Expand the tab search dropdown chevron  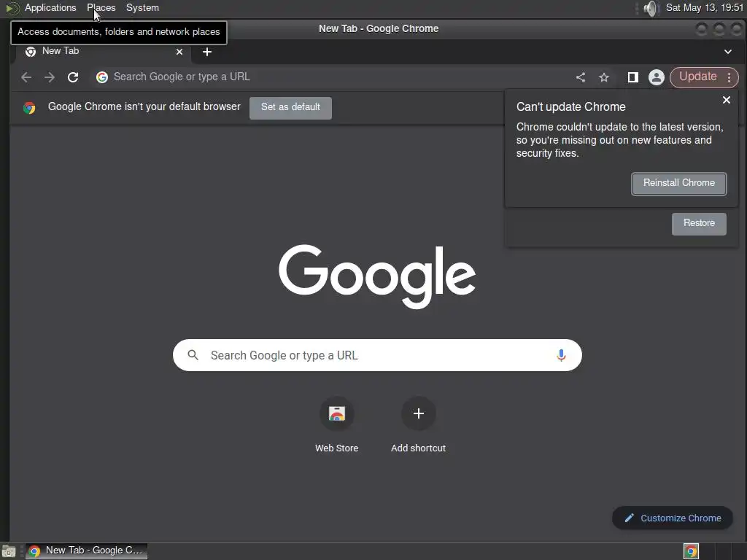coord(727,52)
